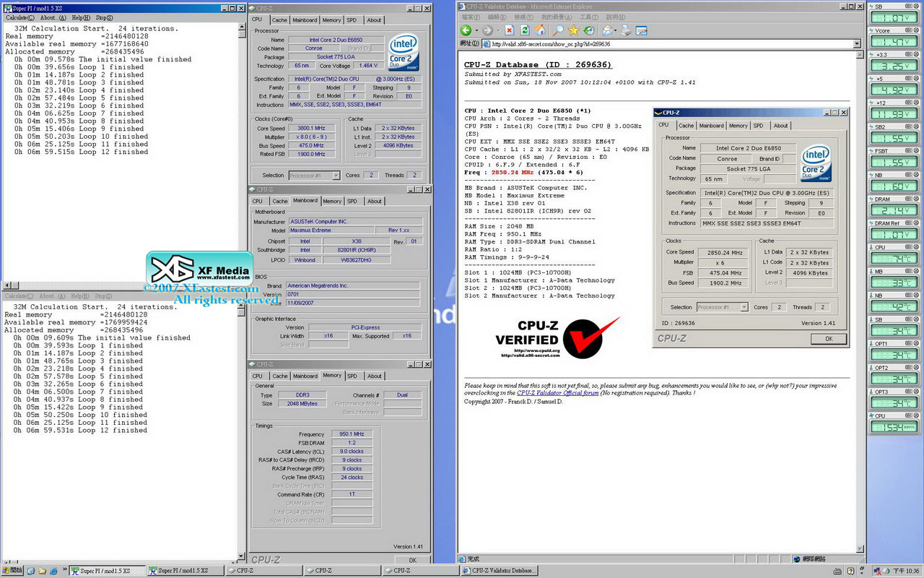Viewport: 924px width, 578px height.
Task: Open Memory tab in top CPU-Z window
Action: [x=332, y=20]
